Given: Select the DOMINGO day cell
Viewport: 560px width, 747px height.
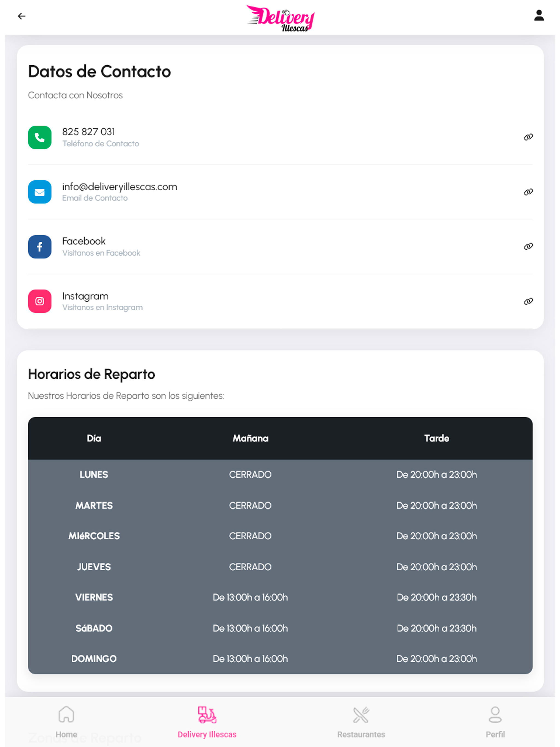Looking at the screenshot, I should (x=94, y=659).
